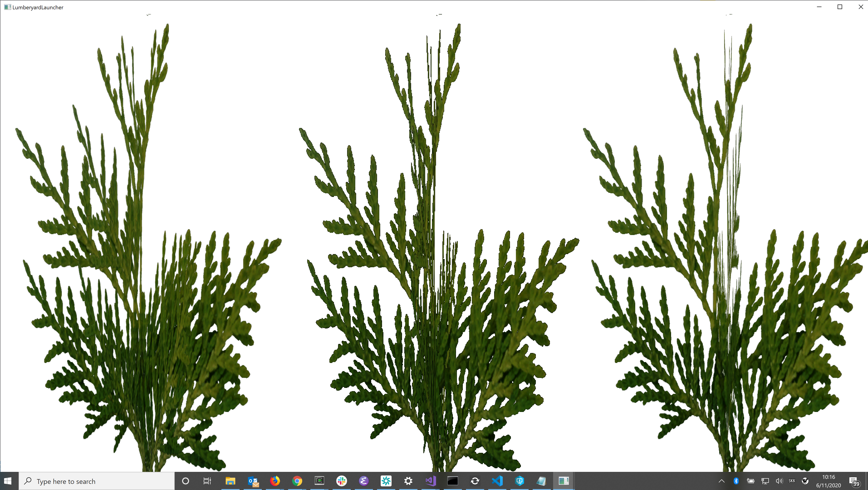Click the Bluetooth tray icon

pyautogui.click(x=736, y=481)
